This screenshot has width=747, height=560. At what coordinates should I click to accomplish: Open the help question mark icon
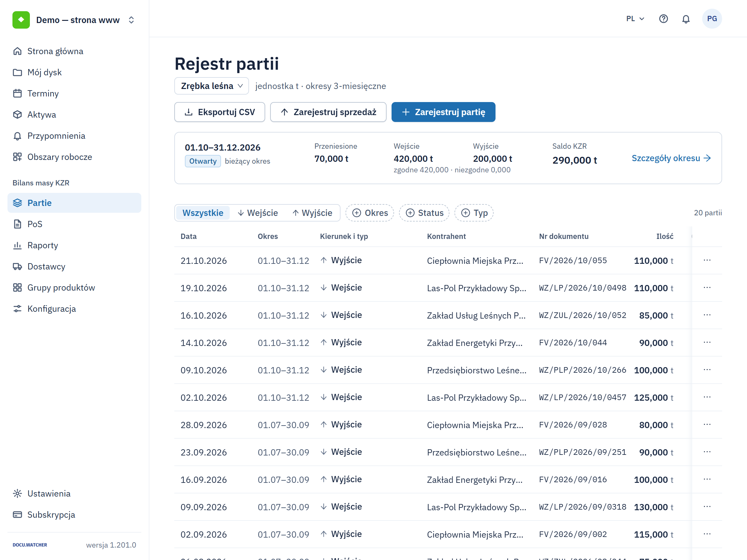(x=663, y=19)
